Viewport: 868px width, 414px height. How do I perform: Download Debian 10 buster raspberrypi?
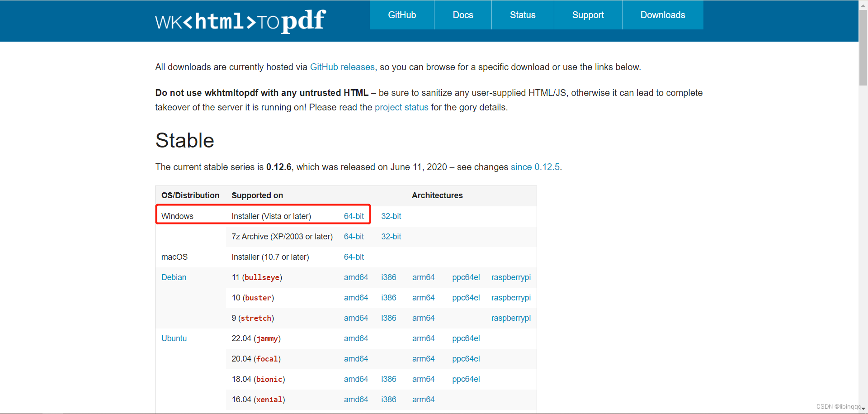(x=511, y=298)
